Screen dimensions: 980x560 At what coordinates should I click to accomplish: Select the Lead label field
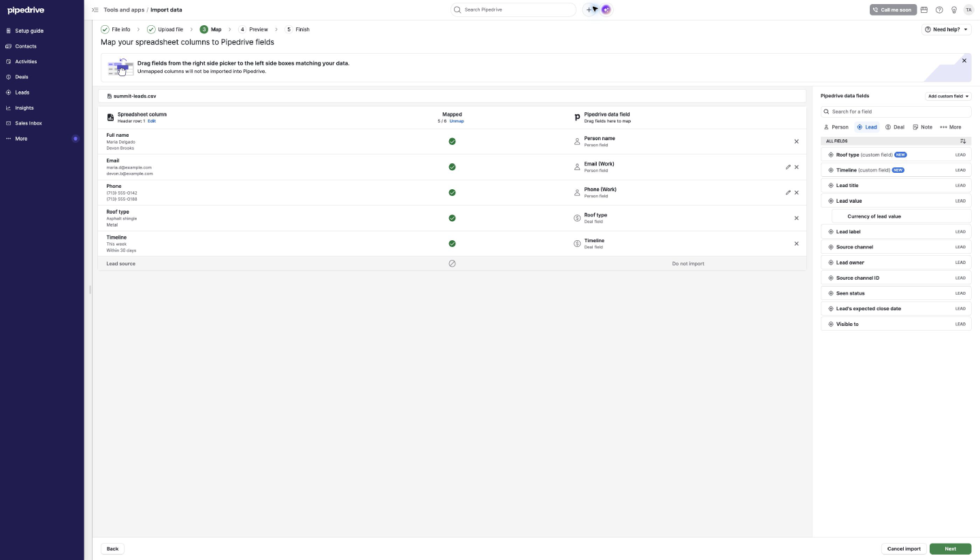click(x=896, y=231)
